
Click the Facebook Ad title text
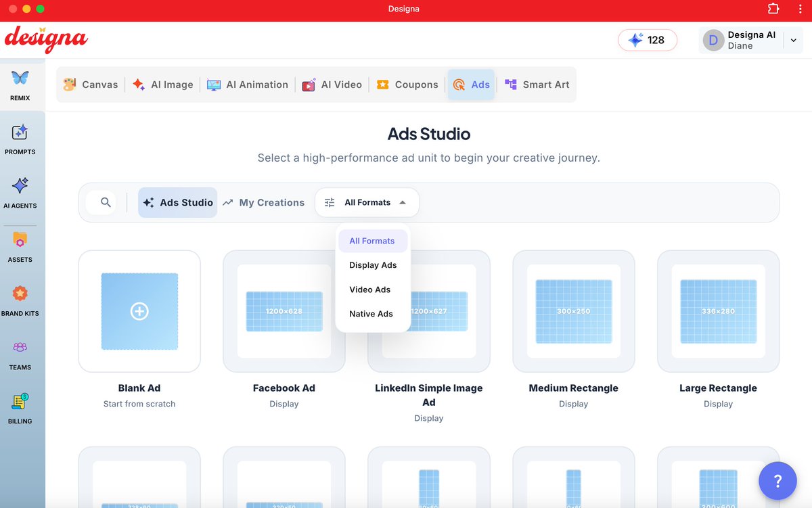pos(284,388)
